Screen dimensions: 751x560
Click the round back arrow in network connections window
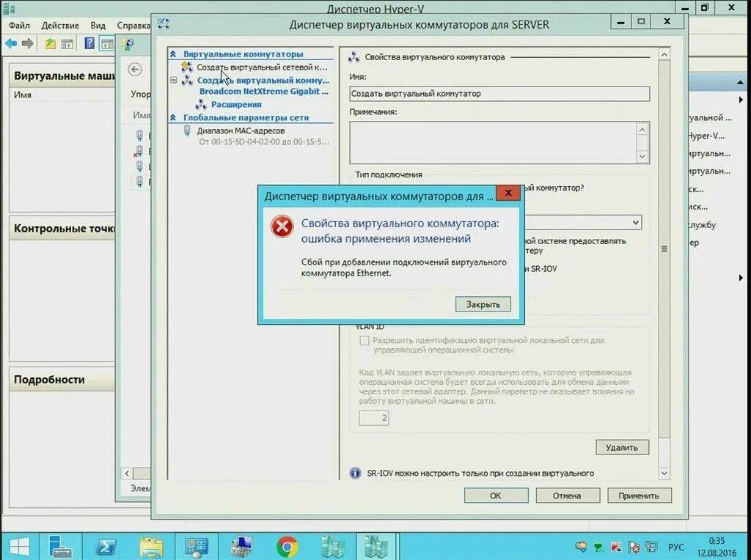coord(135,70)
